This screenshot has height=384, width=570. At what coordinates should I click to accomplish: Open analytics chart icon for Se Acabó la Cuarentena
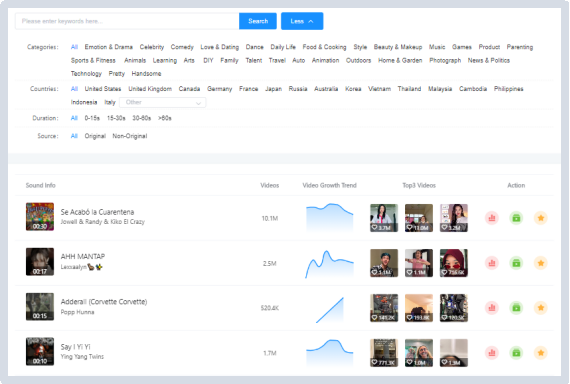tap(492, 218)
